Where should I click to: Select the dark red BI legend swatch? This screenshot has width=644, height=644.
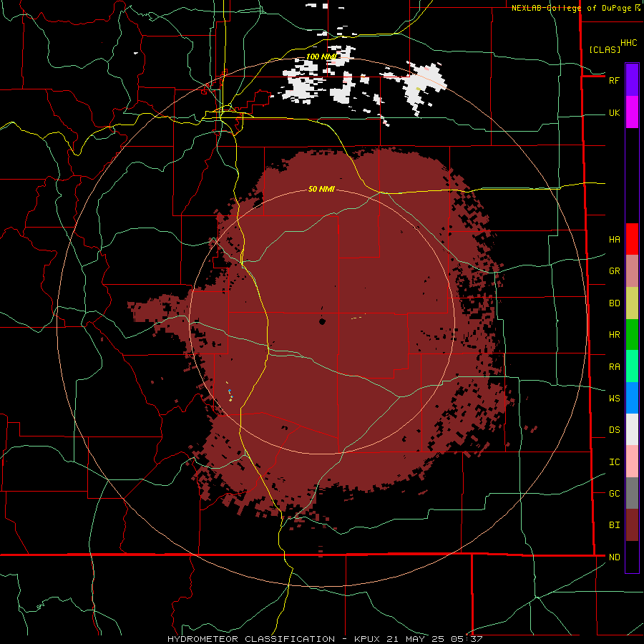pyautogui.click(x=632, y=525)
